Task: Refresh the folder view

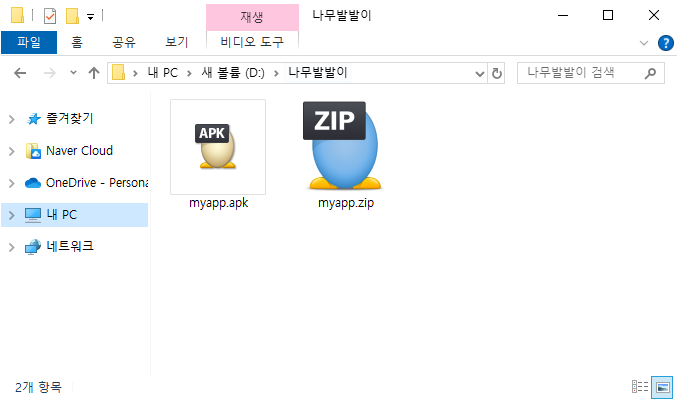Action: pyautogui.click(x=497, y=73)
